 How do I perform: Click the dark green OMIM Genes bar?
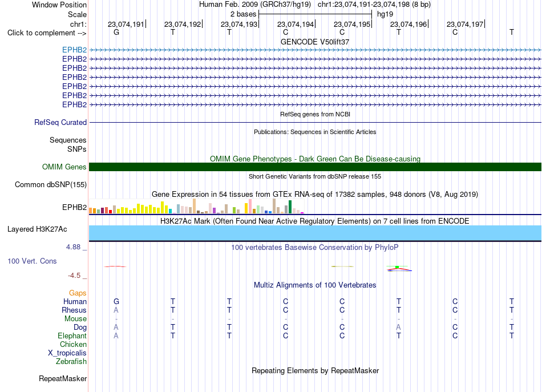[315, 167]
